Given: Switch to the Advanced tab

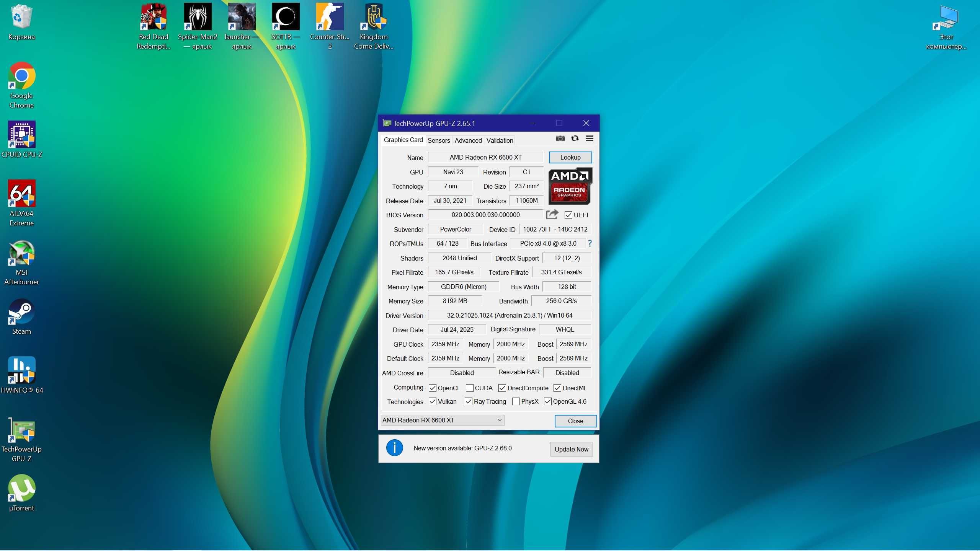Looking at the screenshot, I should pyautogui.click(x=468, y=140).
